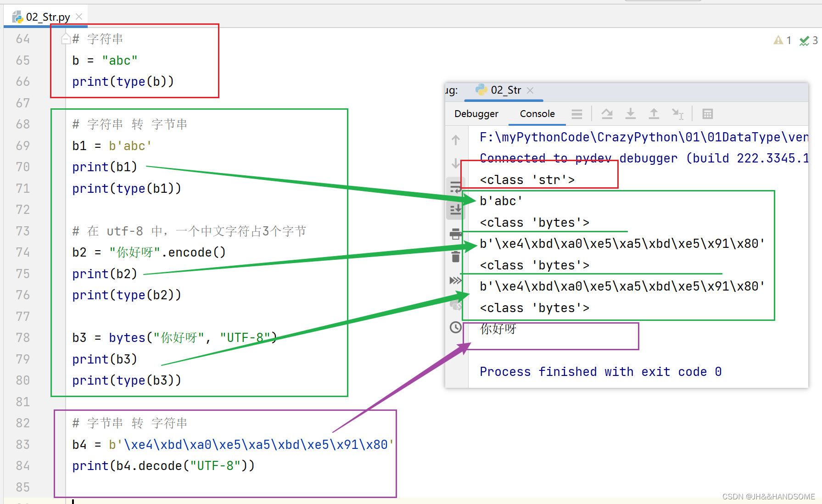Close the 02_Str debug session tab
This screenshot has width=822, height=504.
[530, 90]
